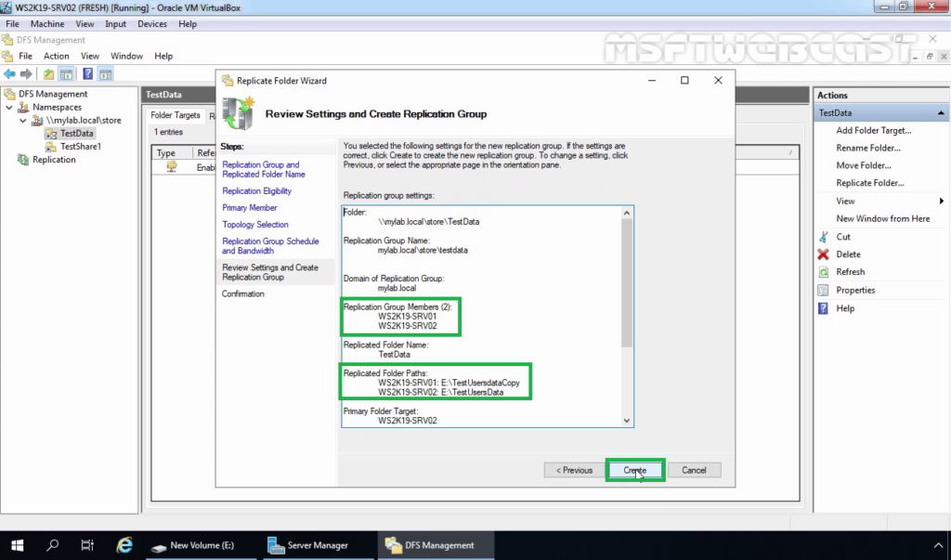Click the Back arrow toolbar icon
951x560 pixels.
[x=9, y=74]
